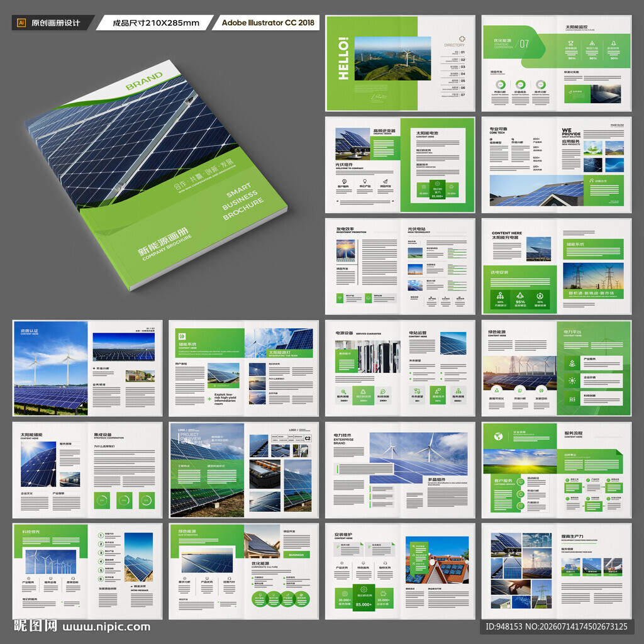Image resolution: width=644 pixels, height=644 pixels.
Task: Open the HELLO! directory spread thumbnail
Action: pyautogui.click(x=400, y=64)
